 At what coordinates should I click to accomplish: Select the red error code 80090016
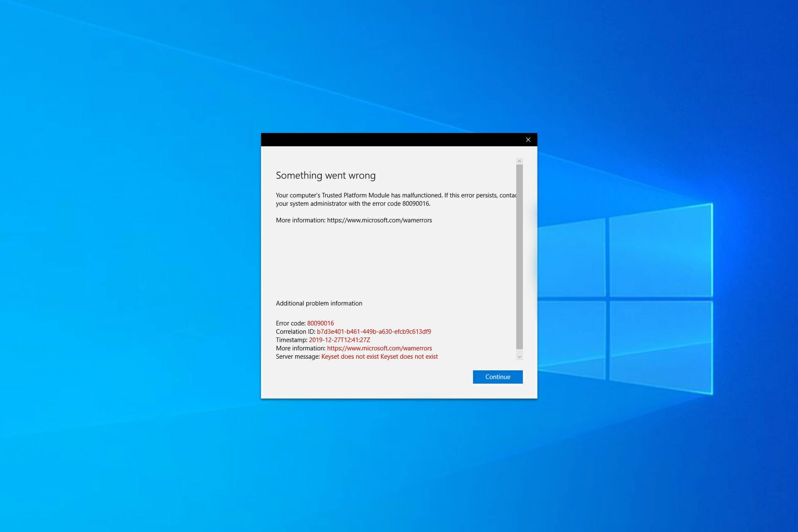(320, 323)
